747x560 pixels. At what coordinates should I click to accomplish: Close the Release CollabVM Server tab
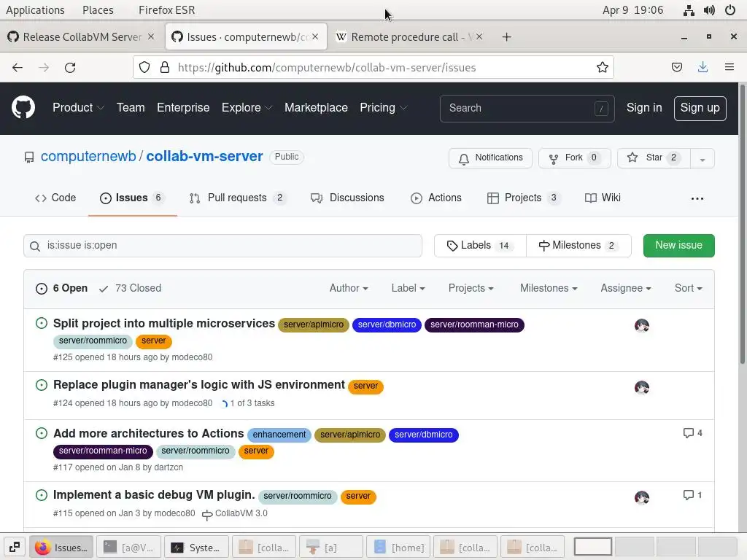150,36
